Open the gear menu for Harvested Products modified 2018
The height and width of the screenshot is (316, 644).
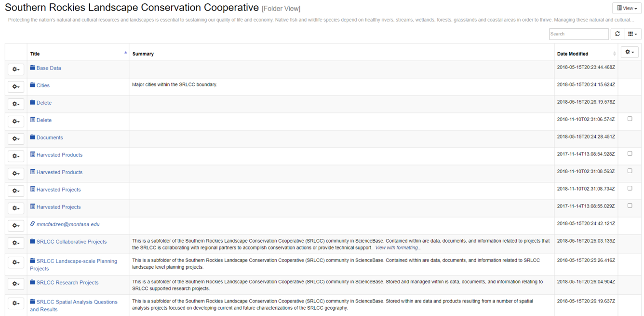[x=16, y=174]
